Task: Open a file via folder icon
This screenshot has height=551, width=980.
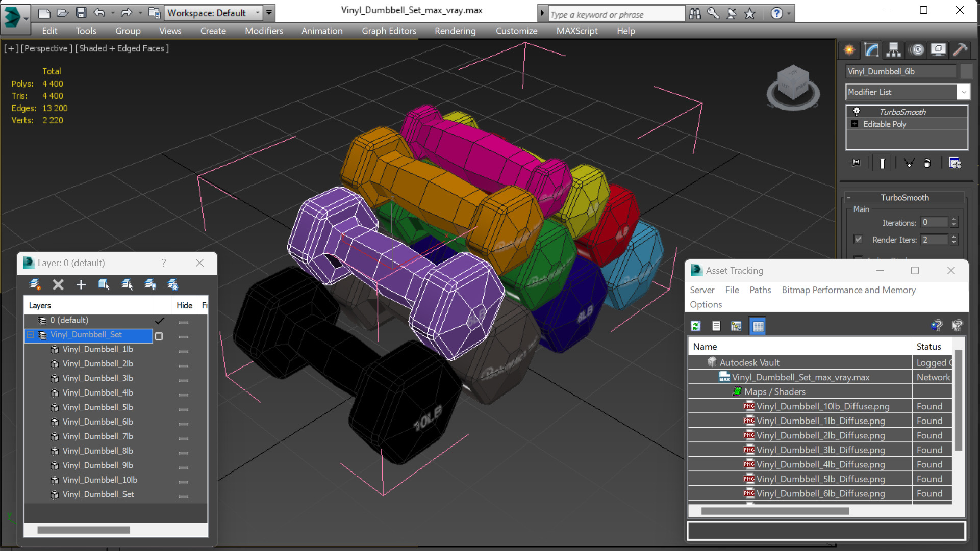Action: [x=63, y=13]
